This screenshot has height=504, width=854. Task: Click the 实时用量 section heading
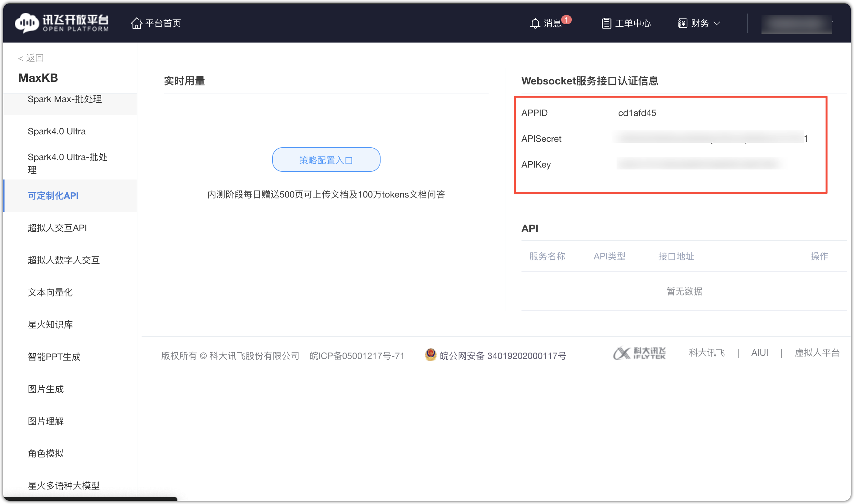184,81
